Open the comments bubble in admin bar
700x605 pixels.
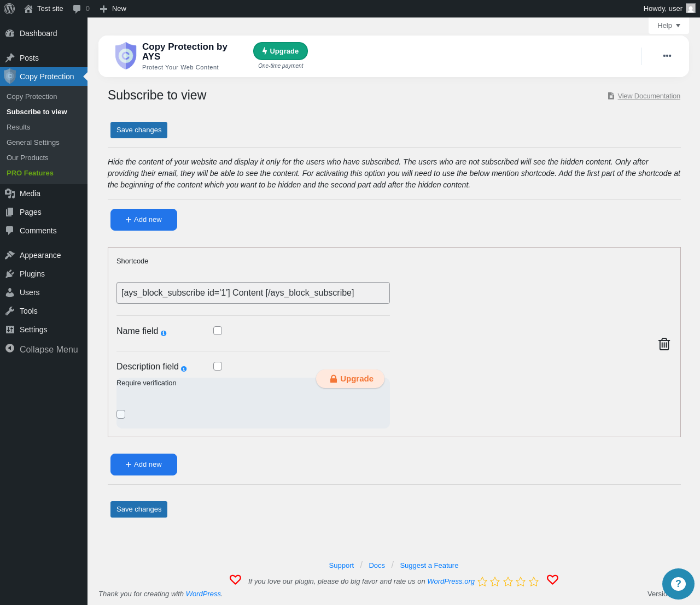[81, 9]
